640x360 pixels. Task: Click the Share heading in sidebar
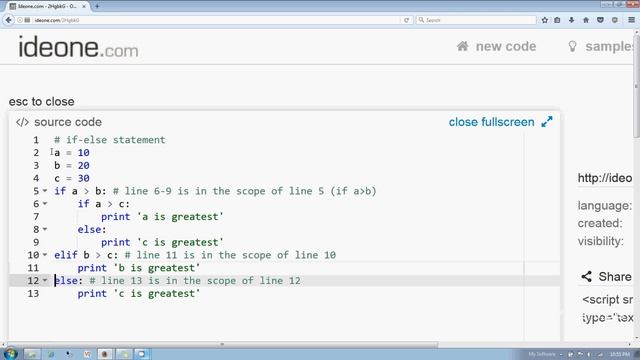615,277
